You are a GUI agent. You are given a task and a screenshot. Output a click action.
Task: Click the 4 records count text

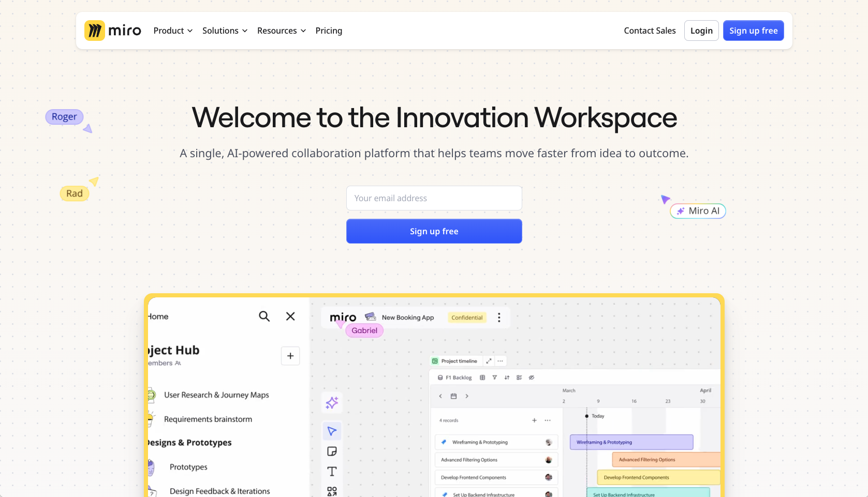[x=449, y=420]
